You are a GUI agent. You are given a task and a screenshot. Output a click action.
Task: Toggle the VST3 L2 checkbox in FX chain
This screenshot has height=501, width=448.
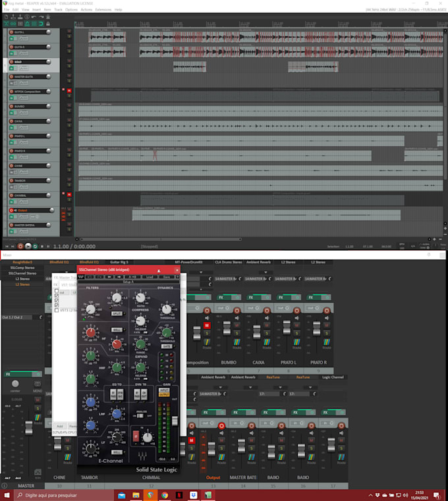pyautogui.click(x=57, y=310)
